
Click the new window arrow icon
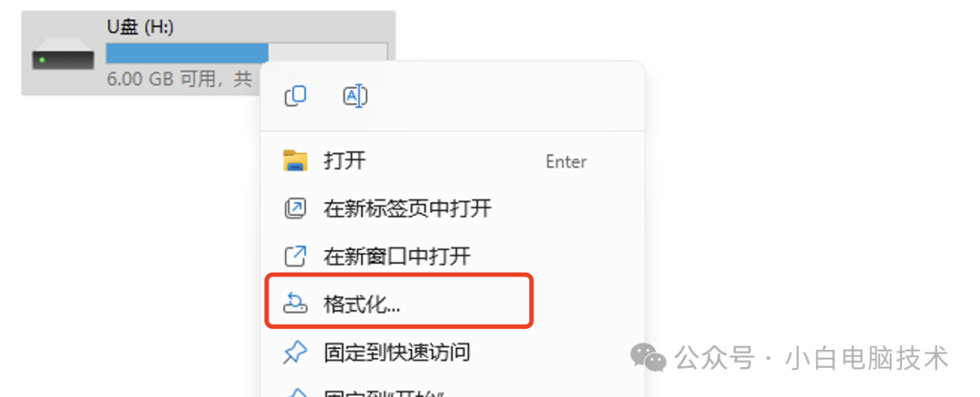(295, 256)
